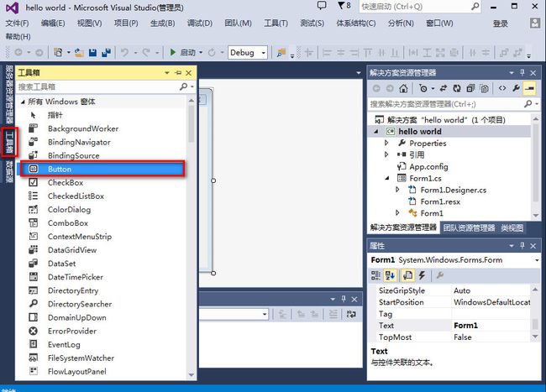Screen dimensions: 546x392
Task: Click the search magnifier in Toolbox
Action: coord(183,86)
